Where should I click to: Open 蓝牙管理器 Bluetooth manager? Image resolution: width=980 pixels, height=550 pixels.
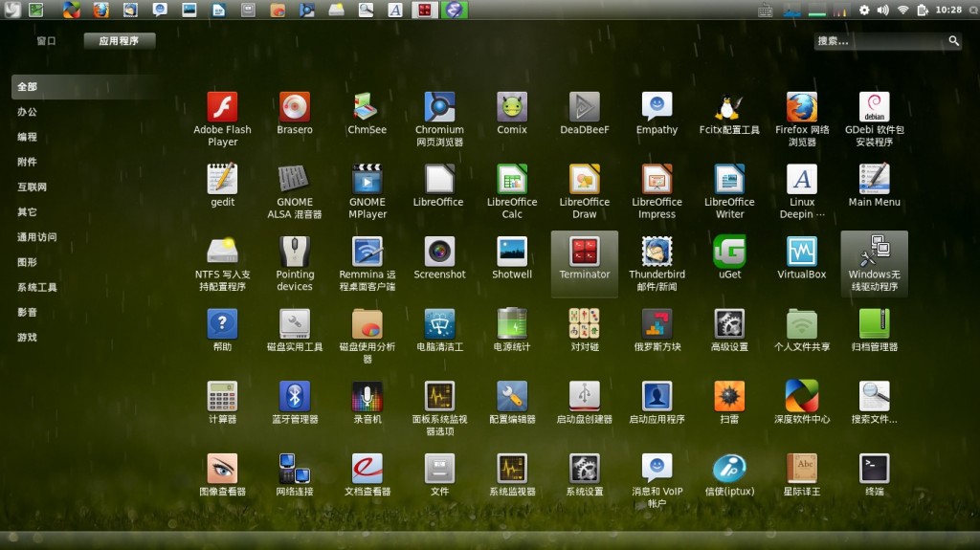(295, 403)
